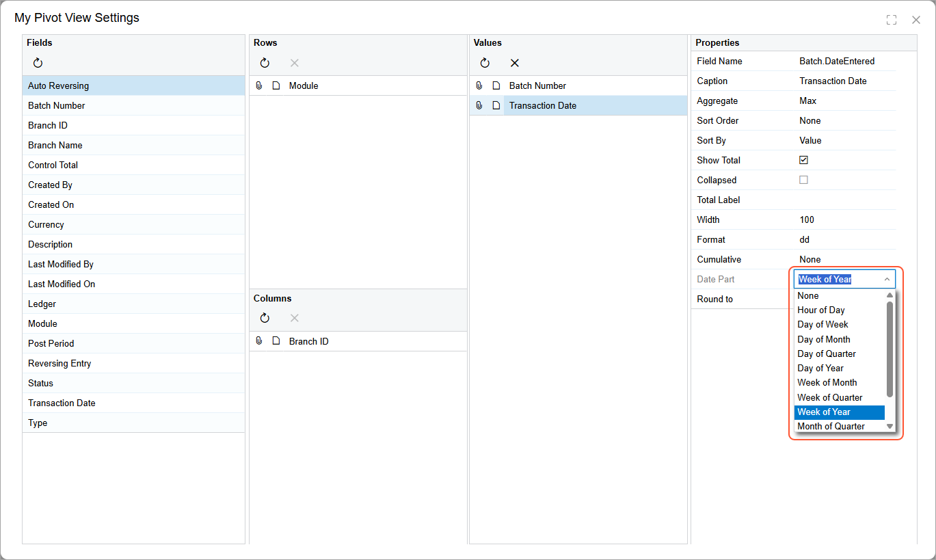The image size is (936, 560).
Task: Choose Week of Month option
Action: [x=840, y=382]
